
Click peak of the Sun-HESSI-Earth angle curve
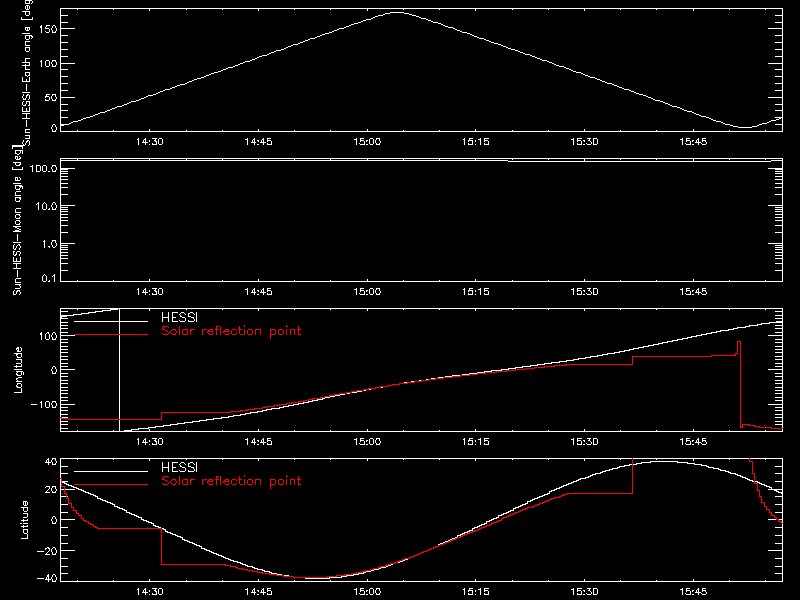(x=397, y=12)
